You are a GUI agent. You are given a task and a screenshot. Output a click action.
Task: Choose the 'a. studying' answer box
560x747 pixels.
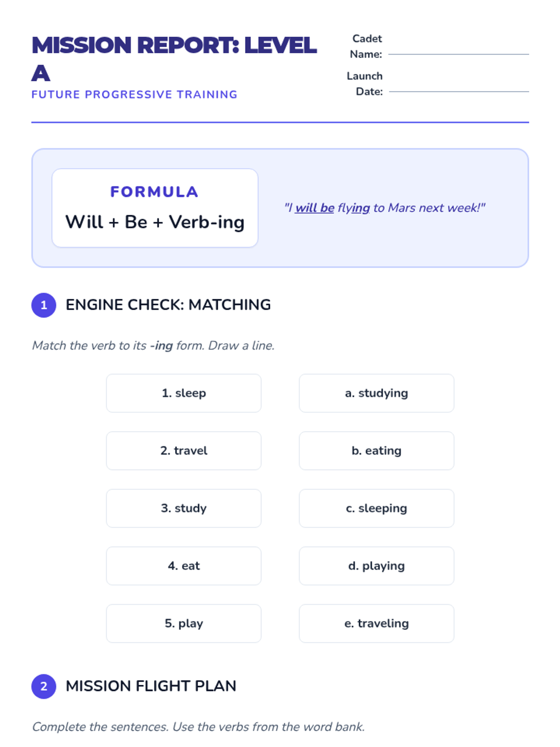[376, 393]
